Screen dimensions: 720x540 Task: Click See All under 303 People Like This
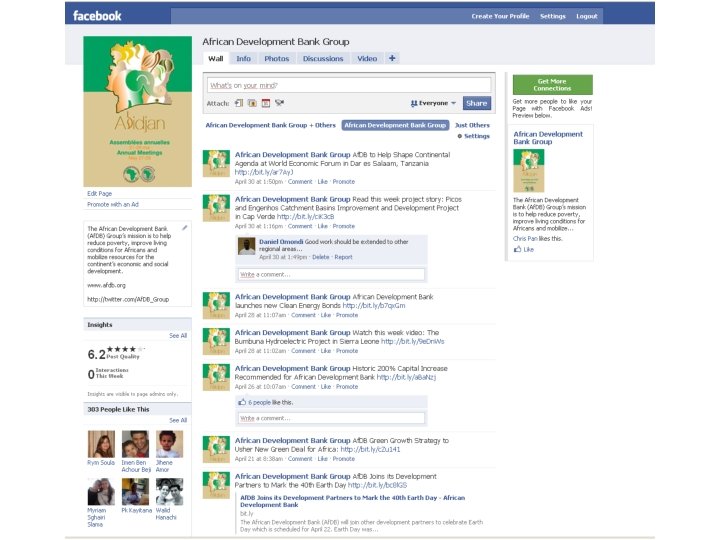178,420
